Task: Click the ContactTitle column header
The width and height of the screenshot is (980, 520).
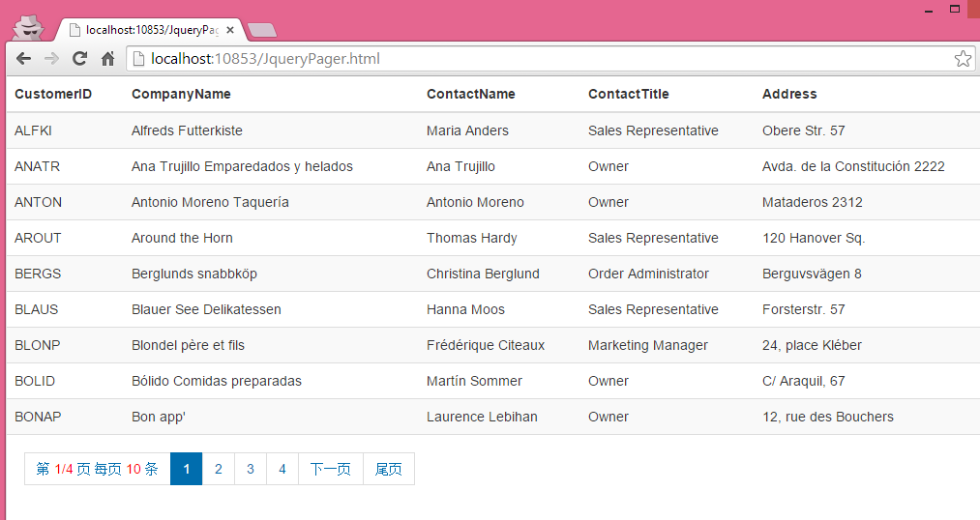Action: (629, 94)
